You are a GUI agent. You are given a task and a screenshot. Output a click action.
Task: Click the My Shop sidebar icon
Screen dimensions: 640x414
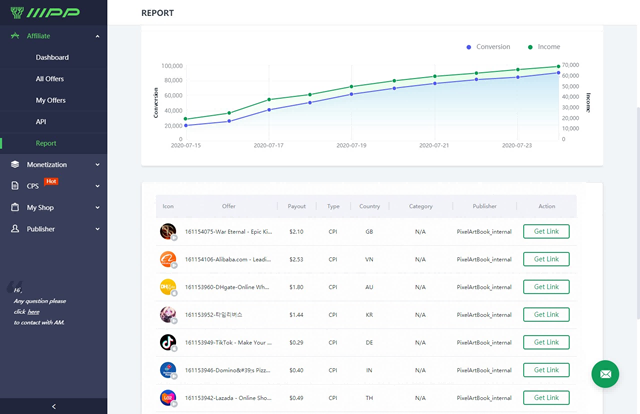point(15,207)
